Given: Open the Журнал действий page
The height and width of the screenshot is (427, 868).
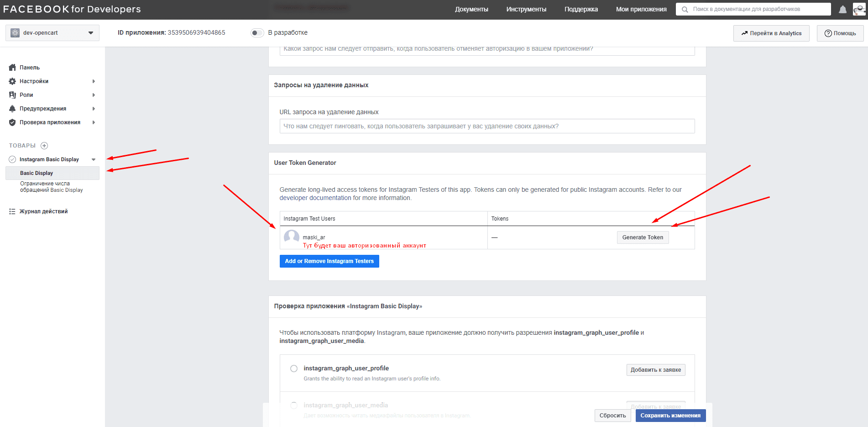Looking at the screenshot, I should click(43, 211).
